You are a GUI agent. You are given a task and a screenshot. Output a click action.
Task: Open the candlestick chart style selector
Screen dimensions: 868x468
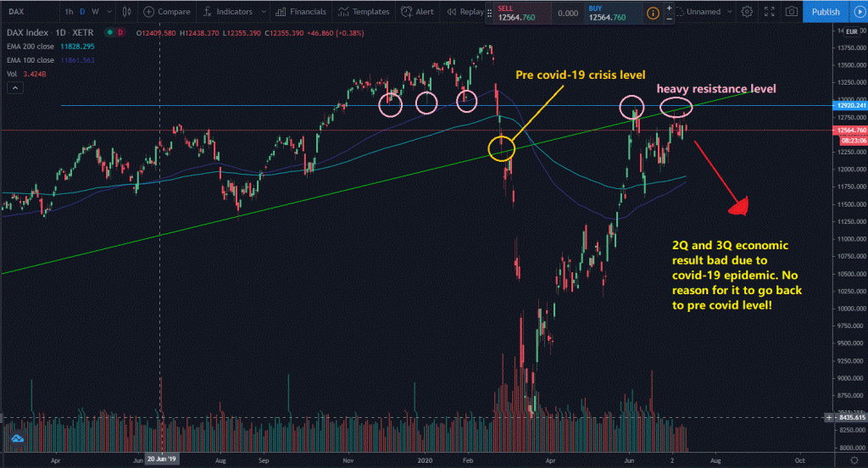tap(127, 12)
